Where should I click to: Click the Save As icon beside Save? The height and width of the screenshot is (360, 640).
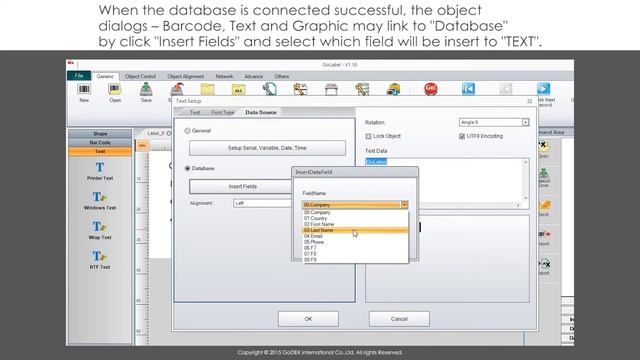click(177, 89)
